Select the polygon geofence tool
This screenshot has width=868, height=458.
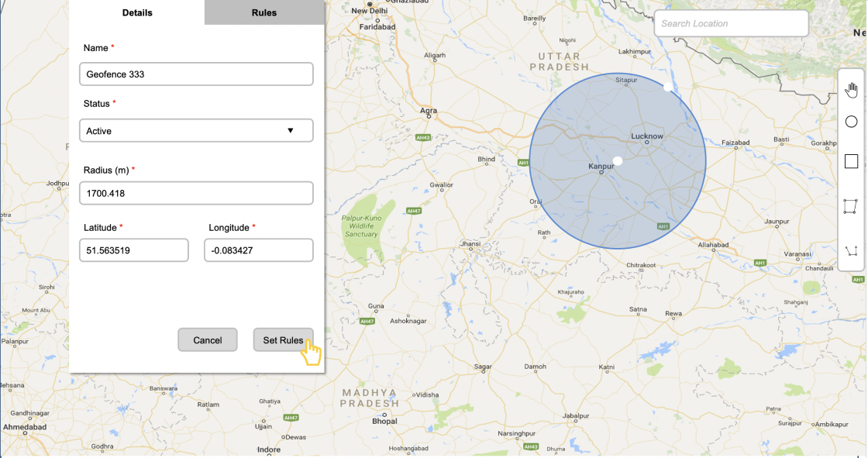click(850, 205)
